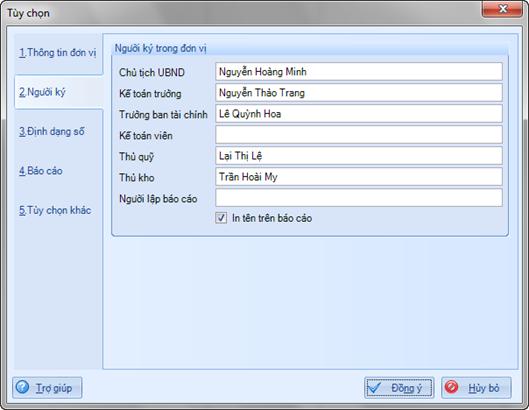Screen dimensions: 529x410
Task: Click the Kế toán trưởng input field
Action: tap(359, 93)
